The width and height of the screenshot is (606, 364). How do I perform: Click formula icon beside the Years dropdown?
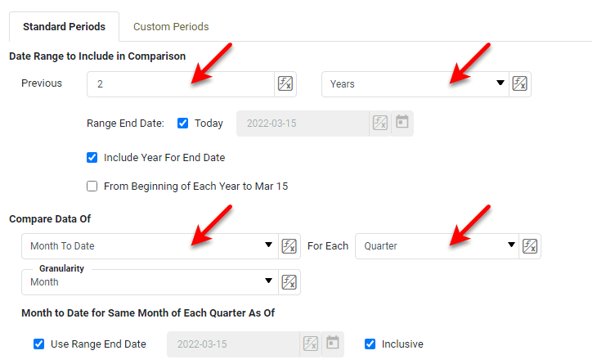(520, 83)
